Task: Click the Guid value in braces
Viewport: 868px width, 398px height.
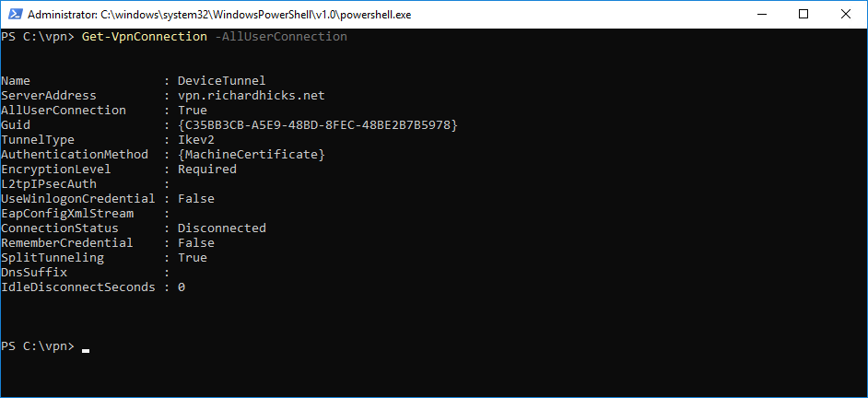Action: [318, 125]
